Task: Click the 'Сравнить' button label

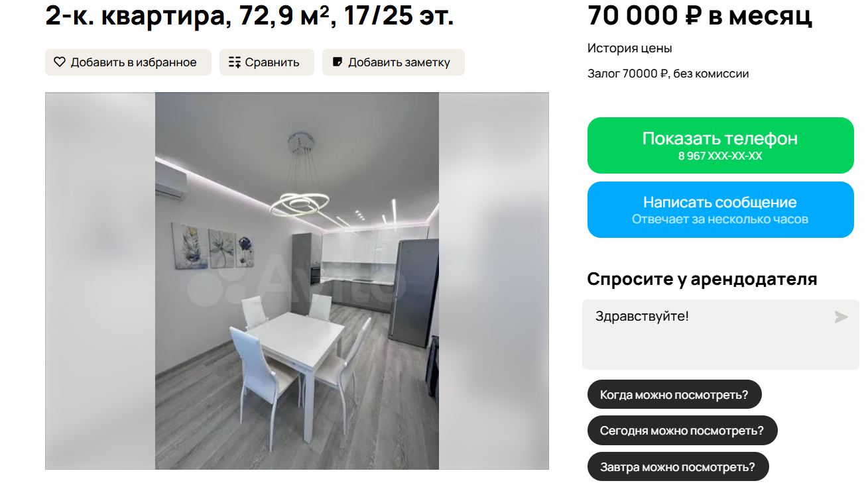Action: pos(272,62)
